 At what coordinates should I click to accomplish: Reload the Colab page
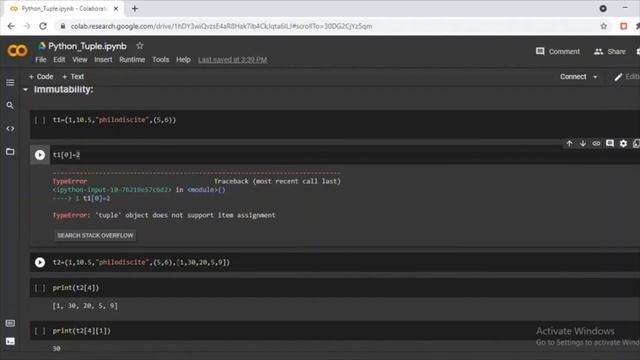click(43, 26)
